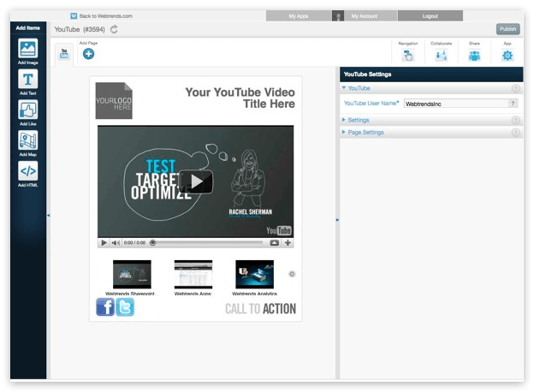Expand the Page Settings section

(x=344, y=132)
